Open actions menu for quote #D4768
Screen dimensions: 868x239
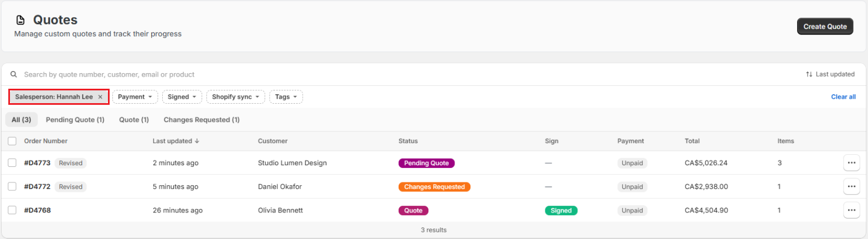point(851,210)
